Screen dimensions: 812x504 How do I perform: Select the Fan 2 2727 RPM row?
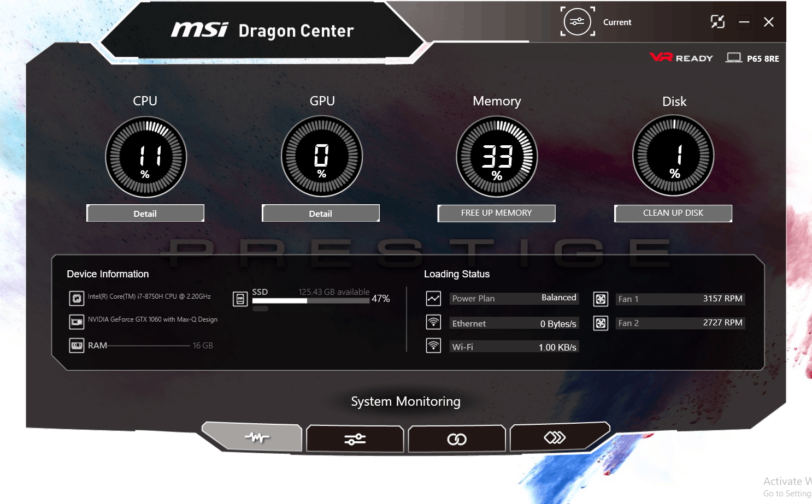pos(680,323)
